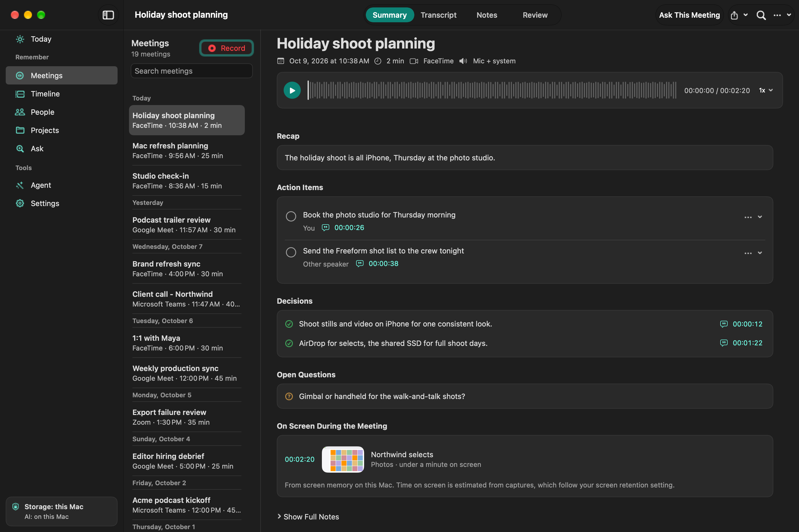Screen dimensions: 799x532
Task: Click the share icon in toolbar
Action: [734, 15]
